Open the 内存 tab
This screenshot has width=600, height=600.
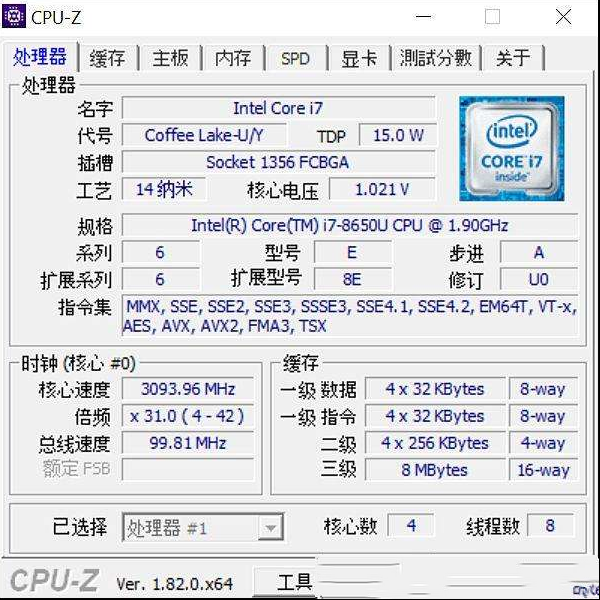[233, 59]
